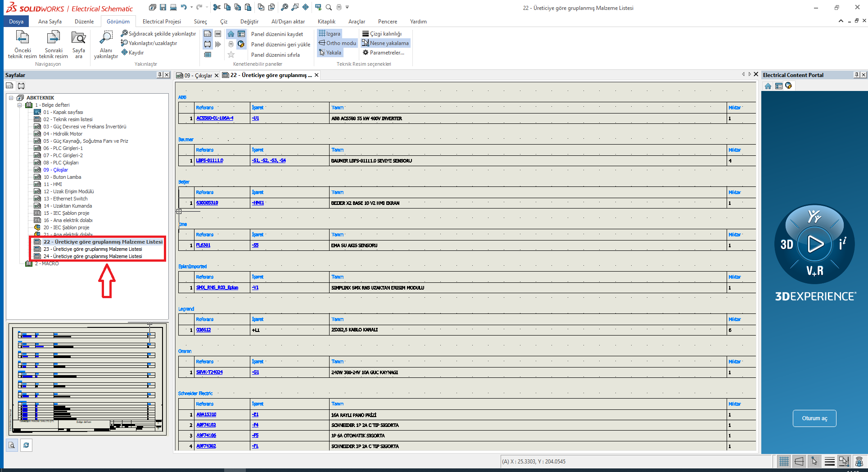This screenshot has height=472, width=868.
Task: Open the ACS580-01-106A-4 reference link
Action: click(215, 118)
